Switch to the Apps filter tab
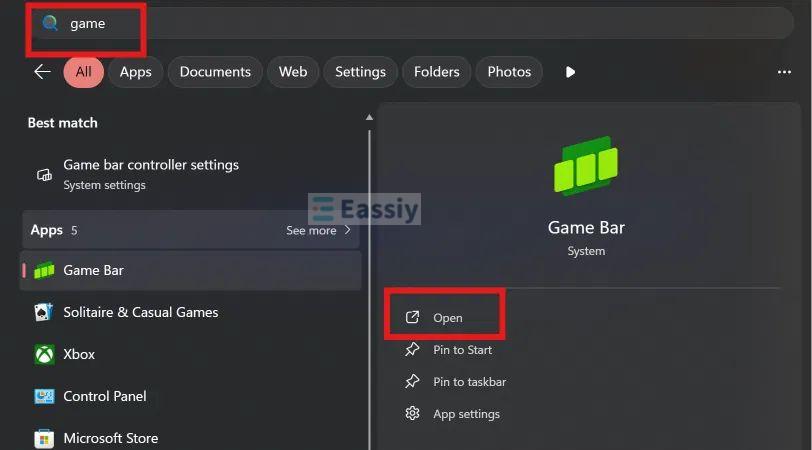This screenshot has width=812, height=450. 136,72
